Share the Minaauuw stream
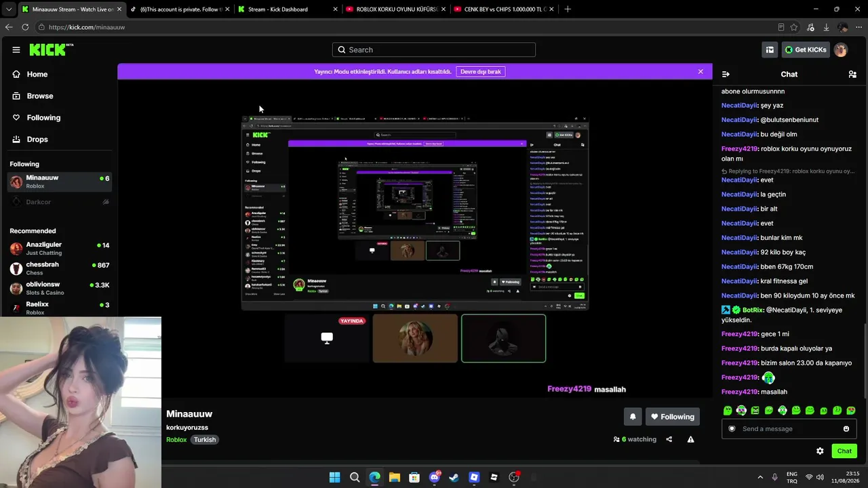This screenshot has width=868, height=488. click(669, 439)
